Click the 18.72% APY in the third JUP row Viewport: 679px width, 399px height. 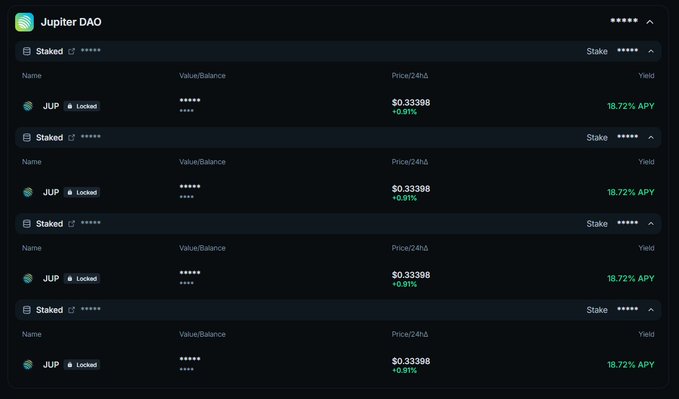tap(630, 279)
